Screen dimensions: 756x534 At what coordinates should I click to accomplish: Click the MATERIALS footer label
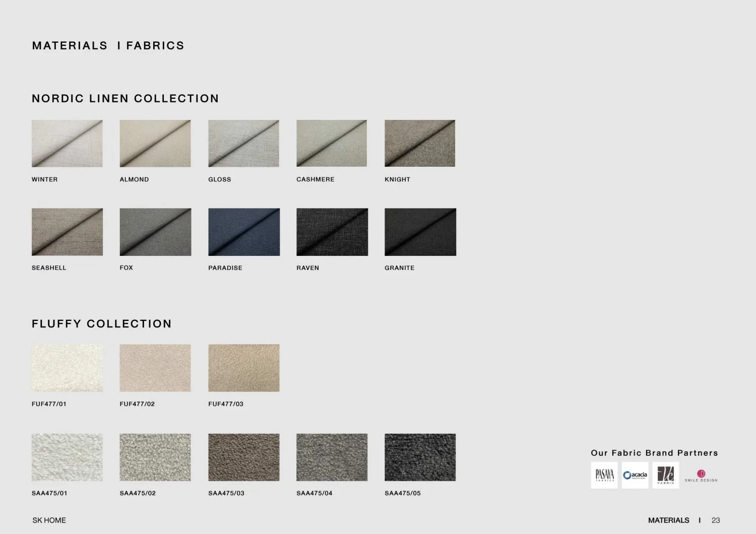668,520
